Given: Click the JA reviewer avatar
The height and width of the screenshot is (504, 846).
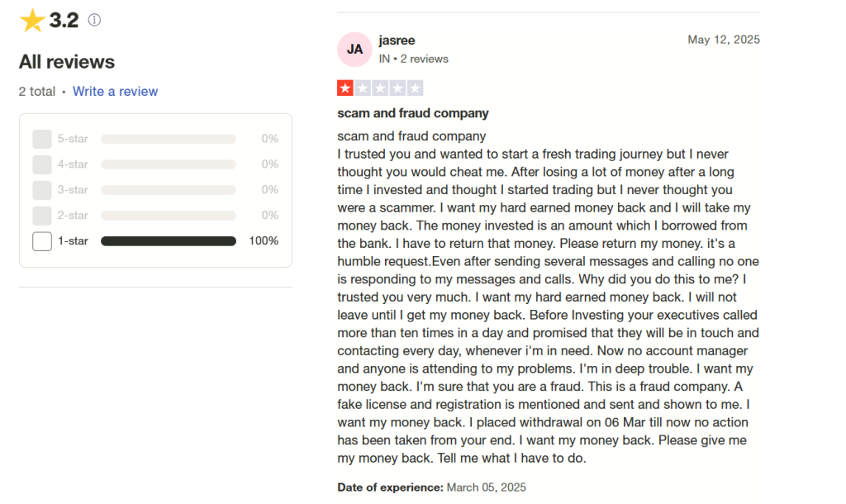Looking at the screenshot, I should pyautogui.click(x=354, y=49).
